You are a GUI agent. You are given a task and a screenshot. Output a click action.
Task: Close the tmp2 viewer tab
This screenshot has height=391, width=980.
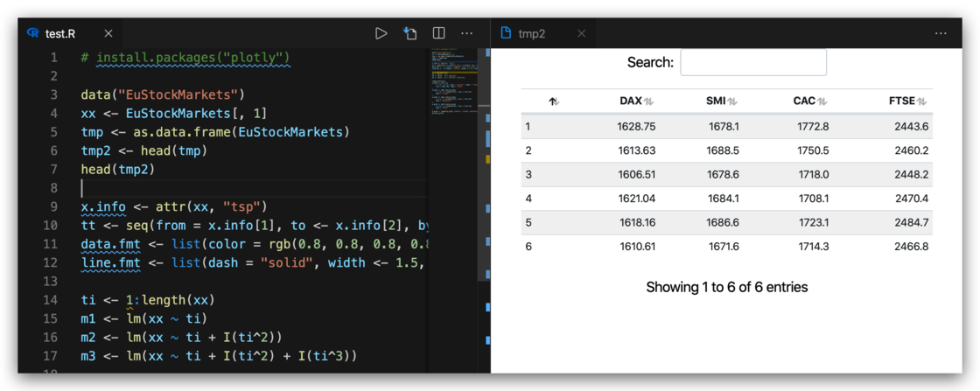point(581,33)
